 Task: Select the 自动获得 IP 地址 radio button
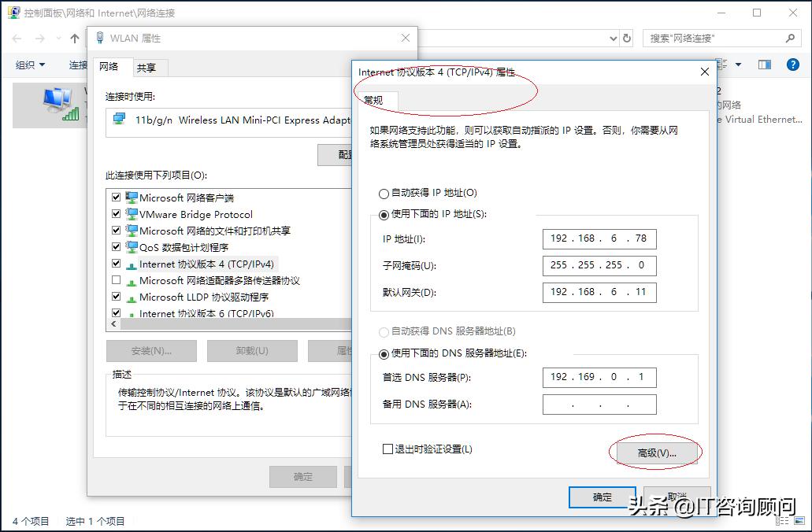383,193
